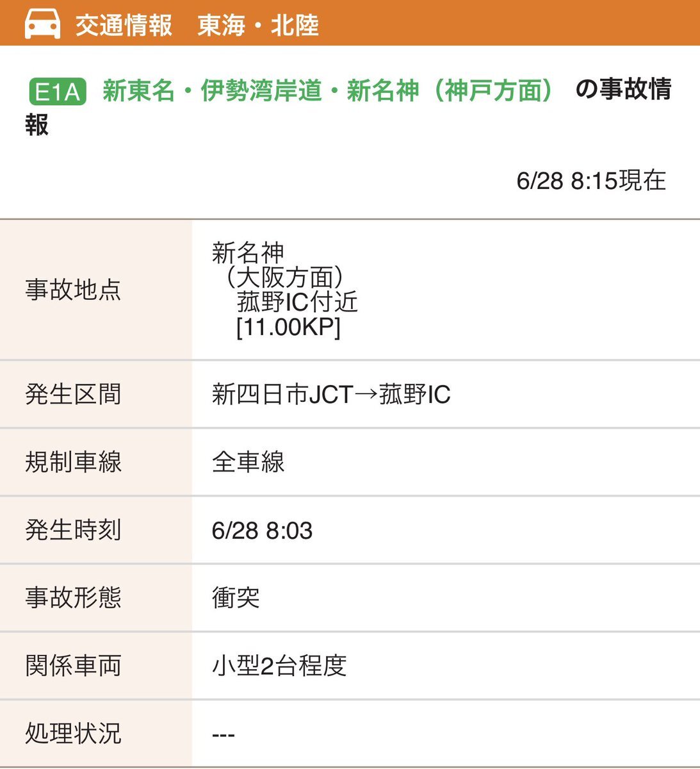Viewport: 700px width, 769px height.
Task: Click the 衝突 accident type value
Action: point(236,598)
